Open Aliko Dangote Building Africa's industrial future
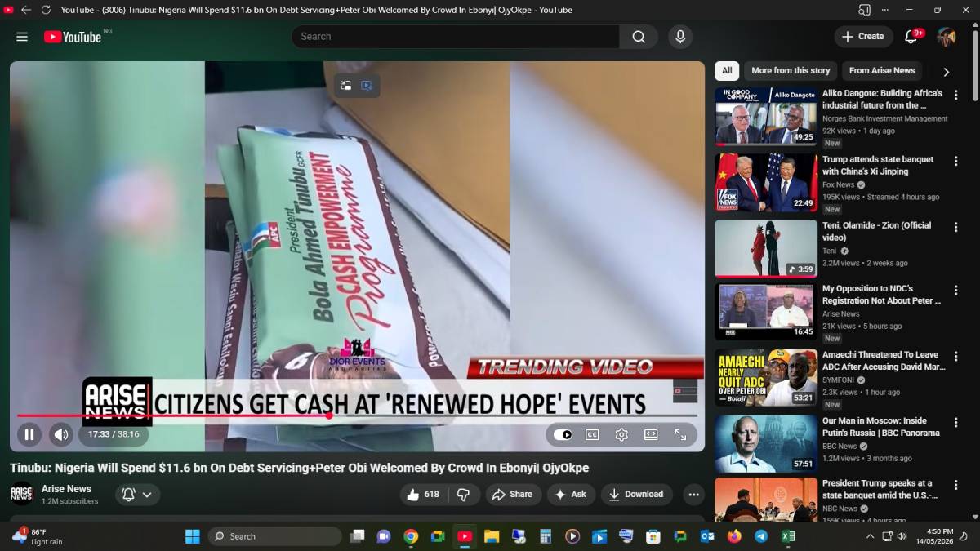Image resolution: width=980 pixels, height=551 pixels. (x=882, y=100)
